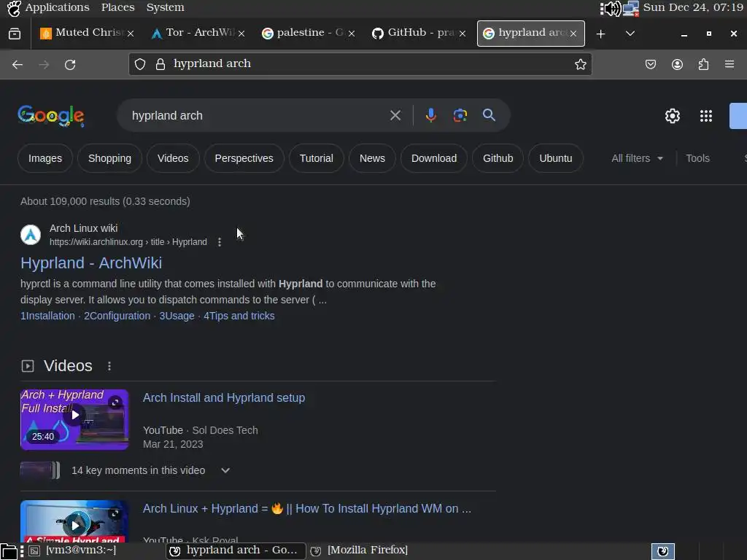
Task: Open network status tray icon
Action: [x=630, y=8]
